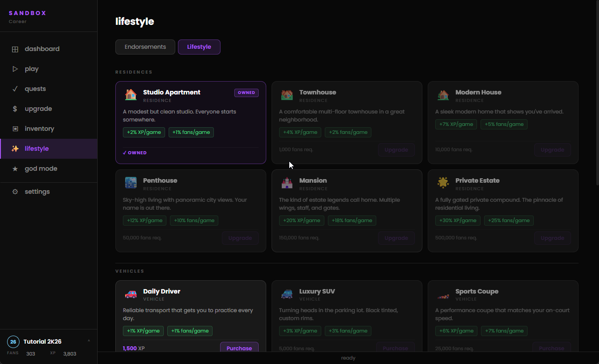Click the Mansion castle icon
599x364 pixels.
coord(287,183)
